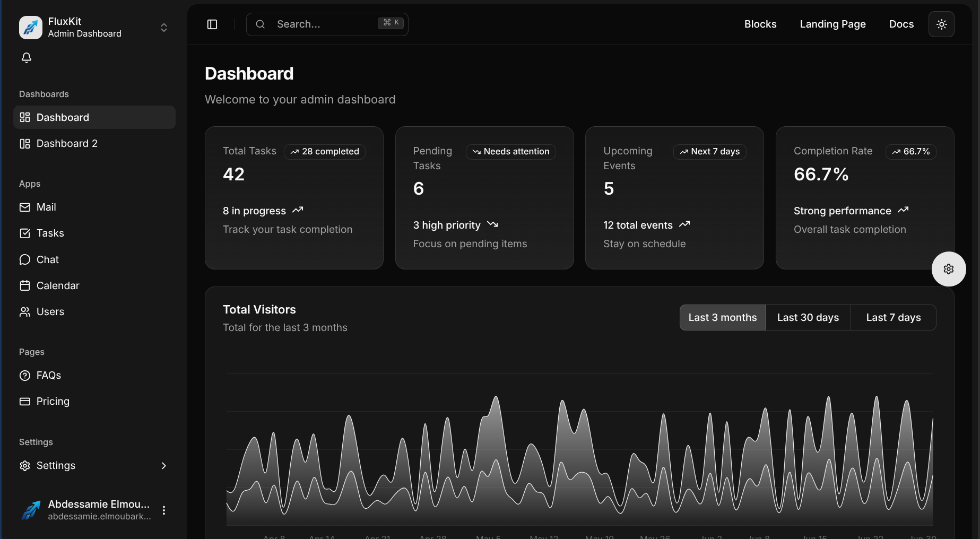Open the user profile options menu
This screenshot has width=980, height=539.
pos(164,510)
